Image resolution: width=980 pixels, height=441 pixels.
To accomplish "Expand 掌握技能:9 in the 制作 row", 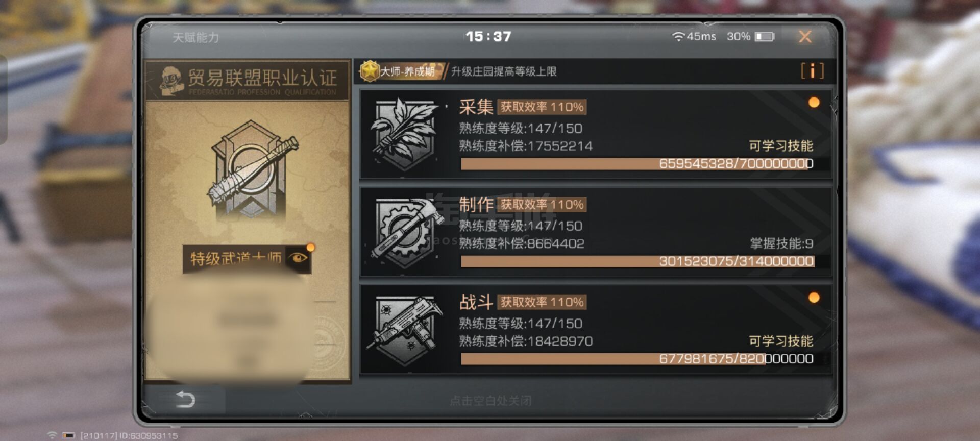I will pyautogui.click(x=781, y=243).
